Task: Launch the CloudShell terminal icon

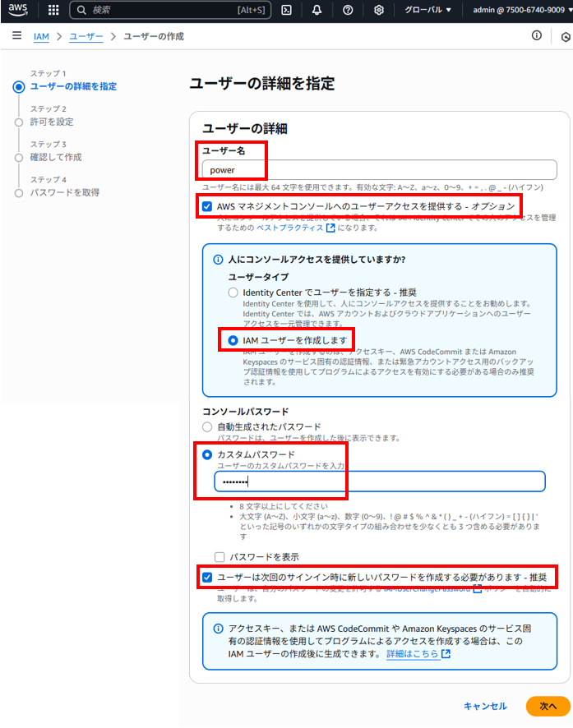Action: [x=286, y=10]
